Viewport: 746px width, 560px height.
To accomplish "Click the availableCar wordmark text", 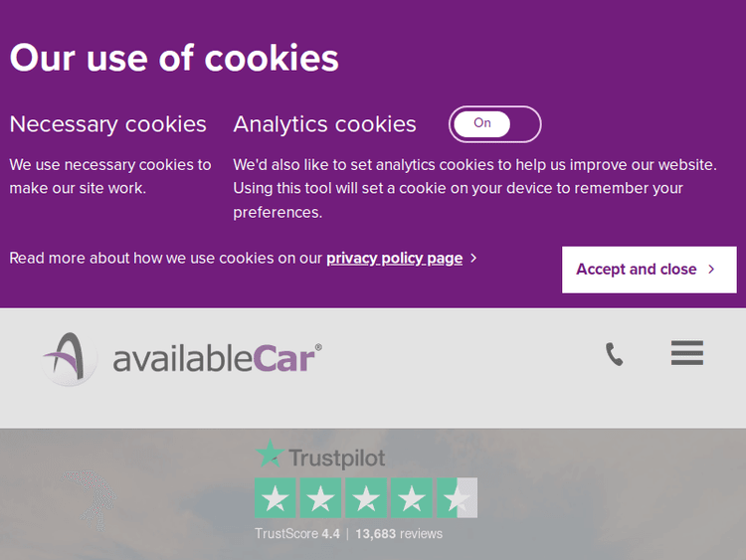I will pos(217,358).
